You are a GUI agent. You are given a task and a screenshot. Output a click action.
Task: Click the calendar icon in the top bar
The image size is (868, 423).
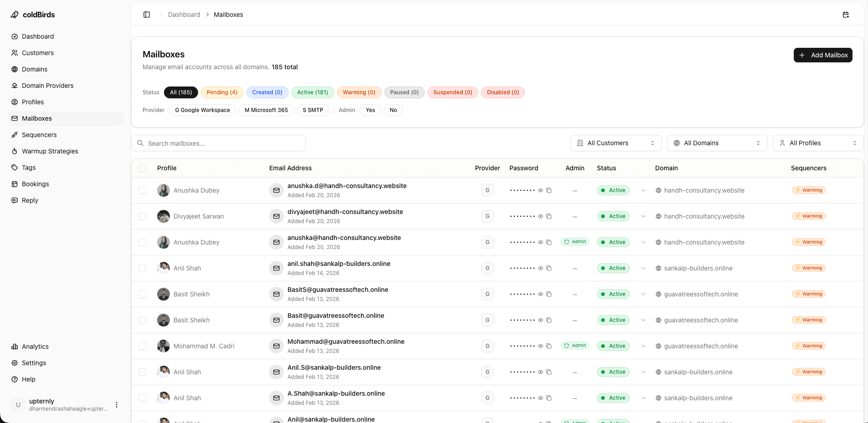pyautogui.click(x=846, y=15)
